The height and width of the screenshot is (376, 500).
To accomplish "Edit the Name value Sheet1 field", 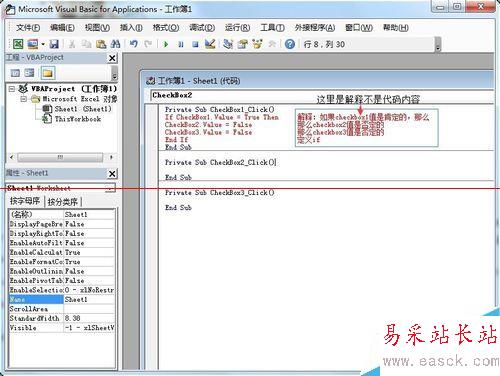I will tap(89, 299).
